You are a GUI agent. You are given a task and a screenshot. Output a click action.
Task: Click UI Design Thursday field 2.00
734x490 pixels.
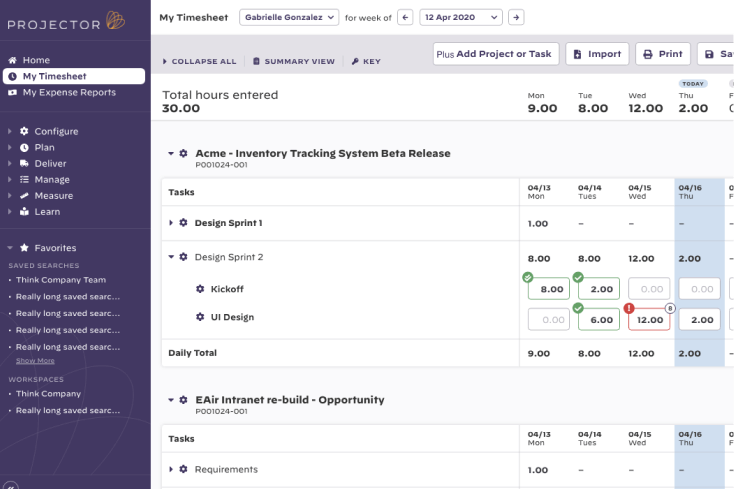[699, 320]
